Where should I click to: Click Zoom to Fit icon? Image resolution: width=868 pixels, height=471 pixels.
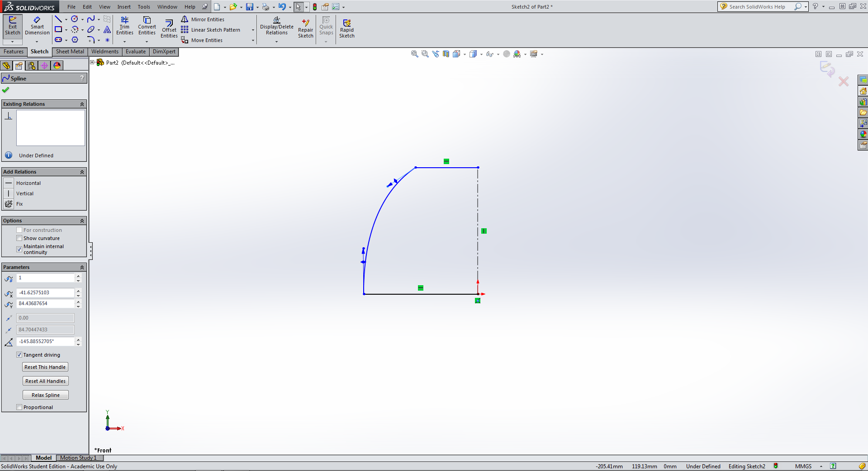(x=414, y=54)
